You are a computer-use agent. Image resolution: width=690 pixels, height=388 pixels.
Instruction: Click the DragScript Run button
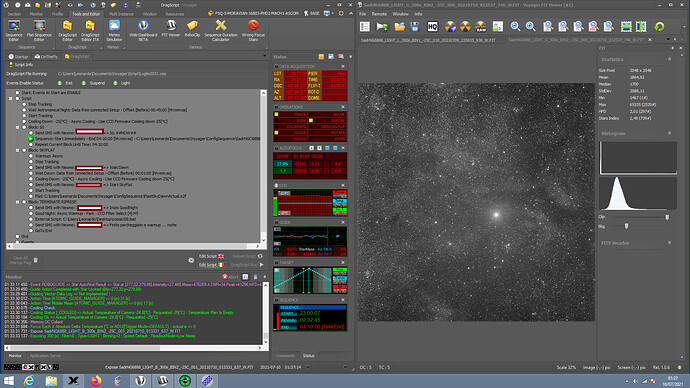tap(247, 265)
